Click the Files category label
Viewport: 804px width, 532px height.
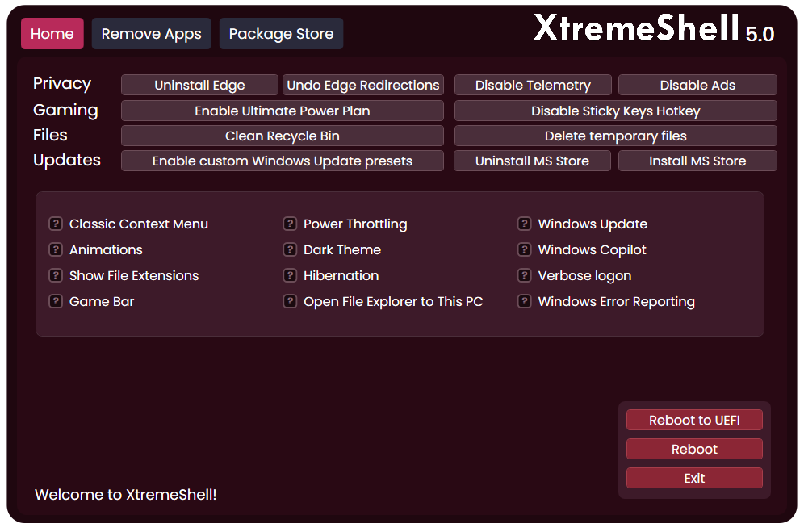[x=50, y=135]
